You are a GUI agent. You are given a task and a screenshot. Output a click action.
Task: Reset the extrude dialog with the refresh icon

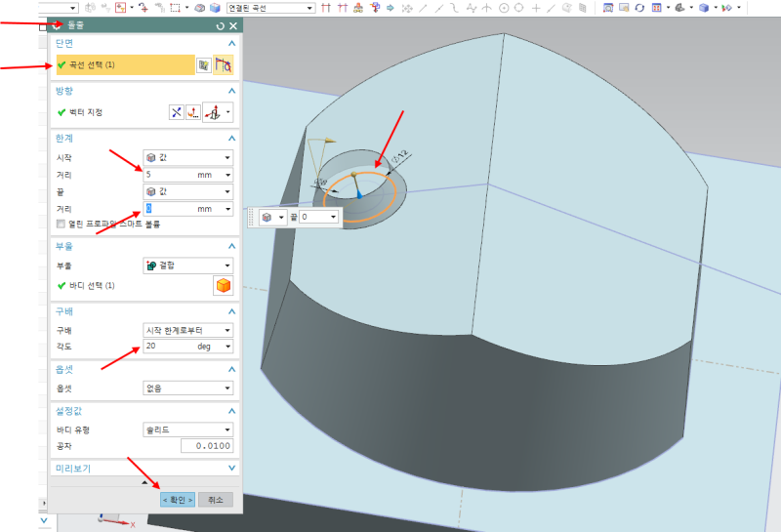pyautogui.click(x=221, y=26)
